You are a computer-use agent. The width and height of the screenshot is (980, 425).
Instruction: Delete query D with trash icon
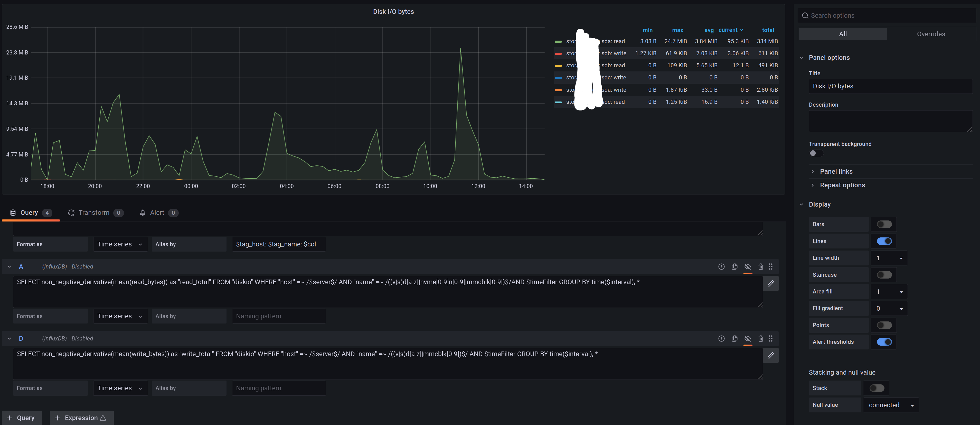(760, 339)
